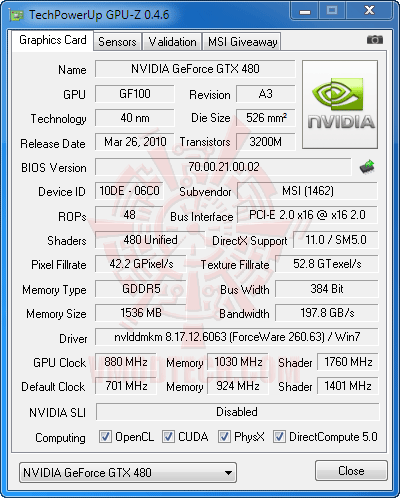Open the Validation tab
This screenshot has height=498, width=400.
(x=172, y=42)
